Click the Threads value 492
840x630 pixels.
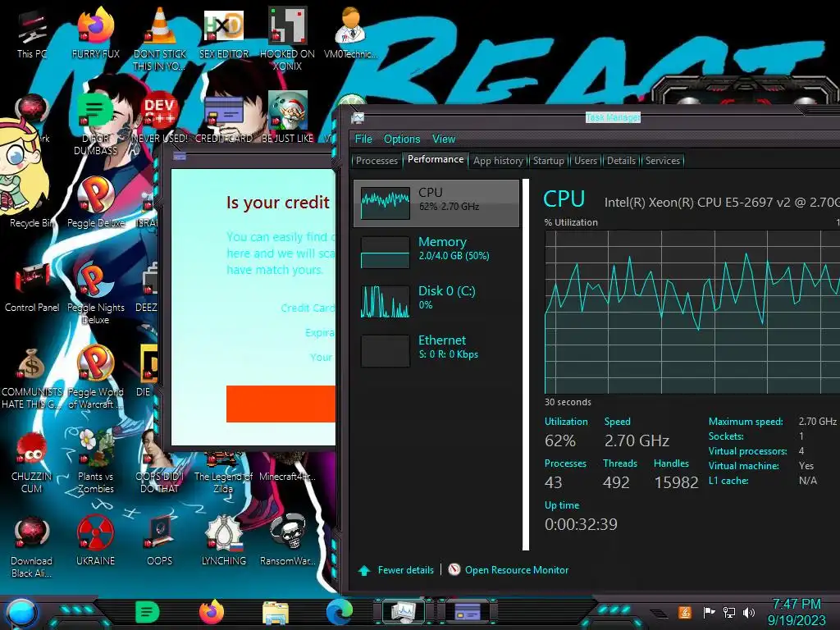(x=616, y=482)
